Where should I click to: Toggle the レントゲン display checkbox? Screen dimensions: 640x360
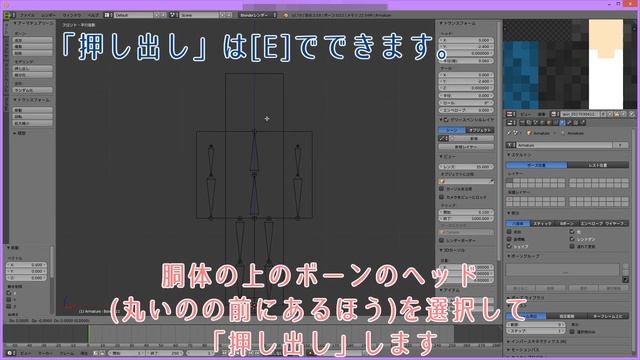572,239
